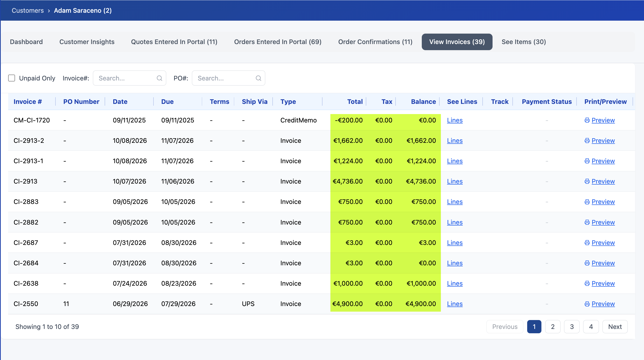Open Preview link for invoice CI-2638
The height and width of the screenshot is (360, 644).
click(603, 283)
